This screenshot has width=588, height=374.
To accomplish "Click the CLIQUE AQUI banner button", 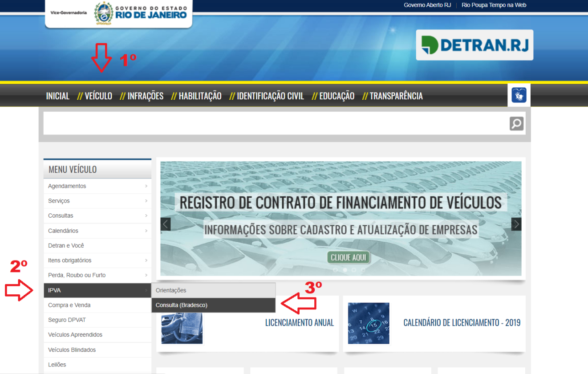I will (349, 257).
